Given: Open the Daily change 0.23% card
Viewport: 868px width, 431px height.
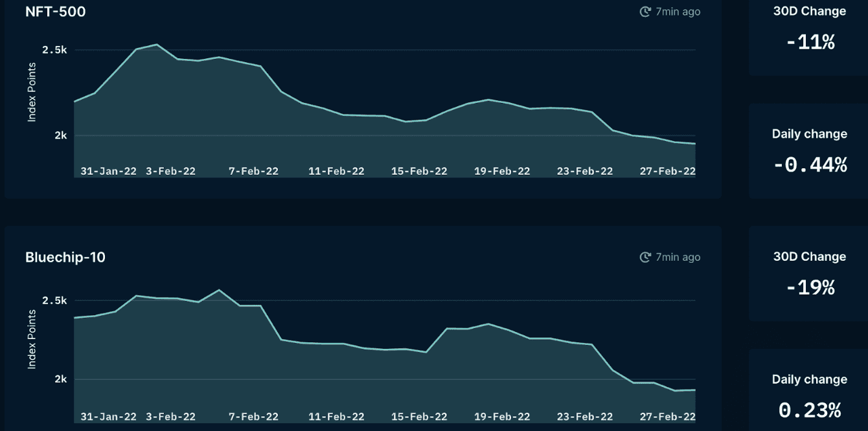Looking at the screenshot, I should 809,395.
